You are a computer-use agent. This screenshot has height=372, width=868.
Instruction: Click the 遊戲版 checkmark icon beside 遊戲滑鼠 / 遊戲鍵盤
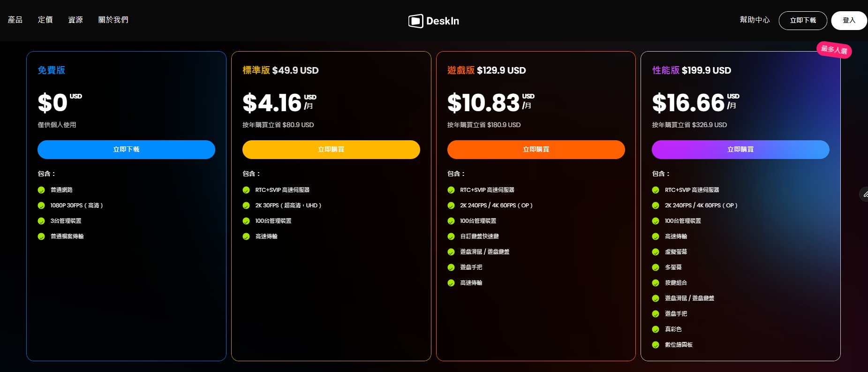(451, 252)
